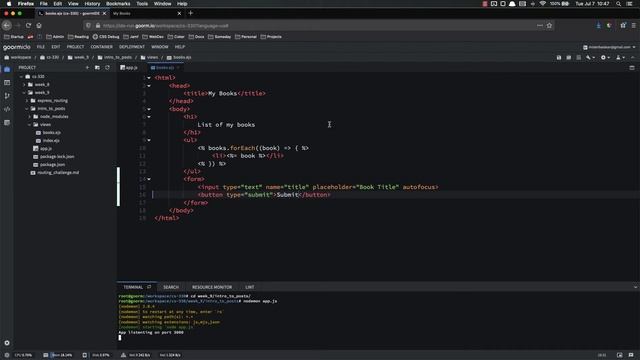Collapse the views folder

[29, 124]
